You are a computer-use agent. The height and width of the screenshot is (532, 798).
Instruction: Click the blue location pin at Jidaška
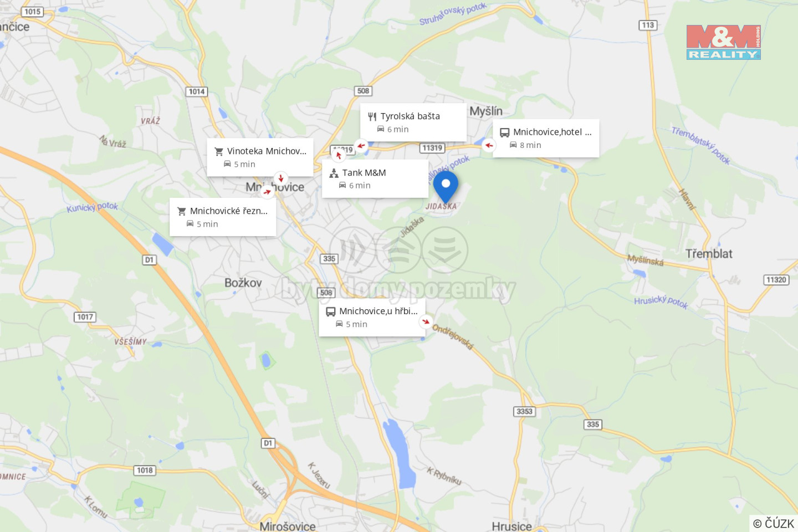(446, 187)
